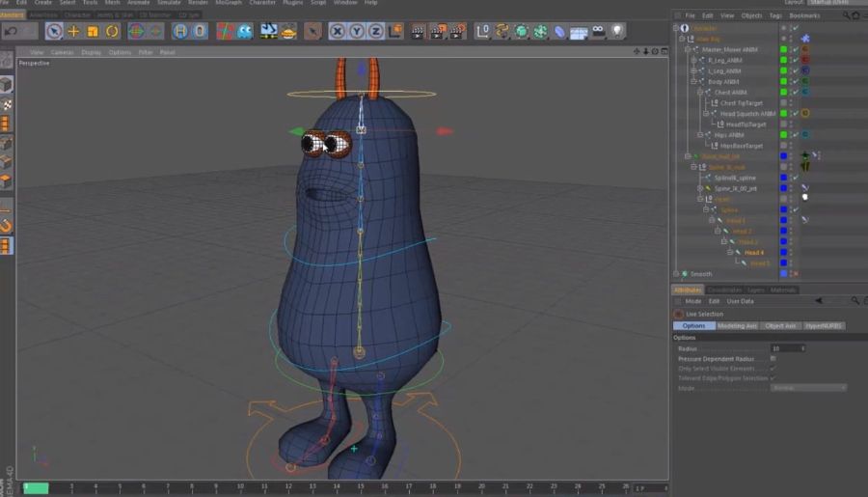Toggle Y axis lock

click(x=357, y=31)
